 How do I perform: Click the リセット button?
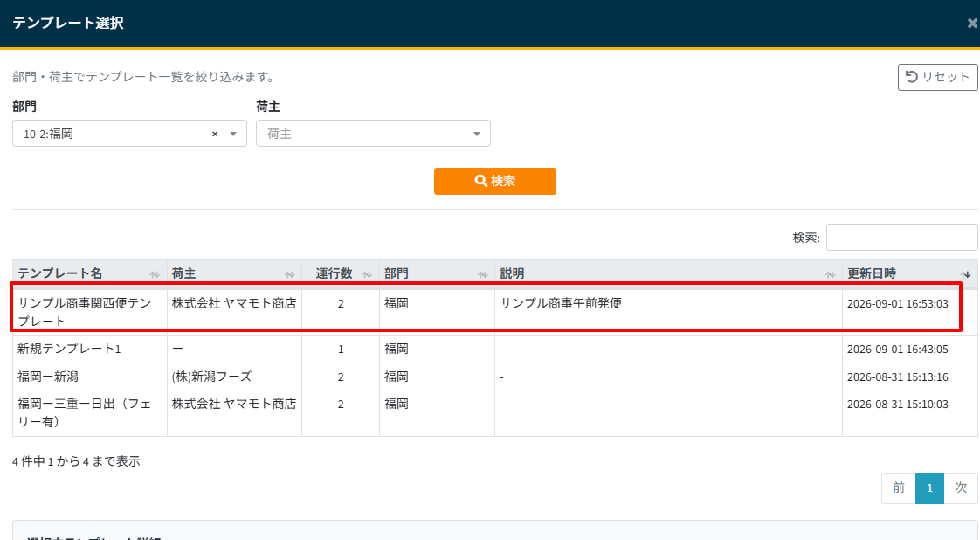[937, 77]
